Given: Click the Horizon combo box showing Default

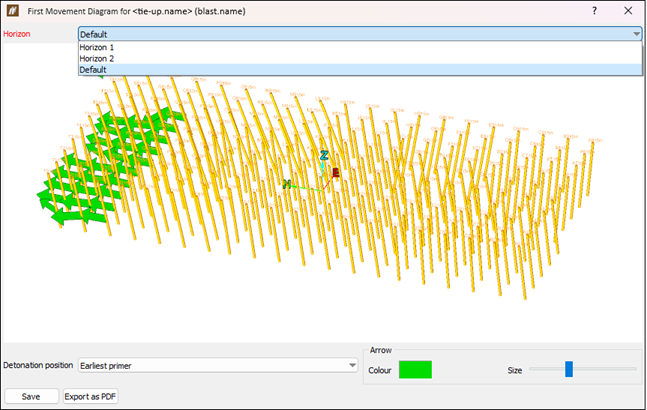Looking at the screenshot, I should tap(360, 34).
